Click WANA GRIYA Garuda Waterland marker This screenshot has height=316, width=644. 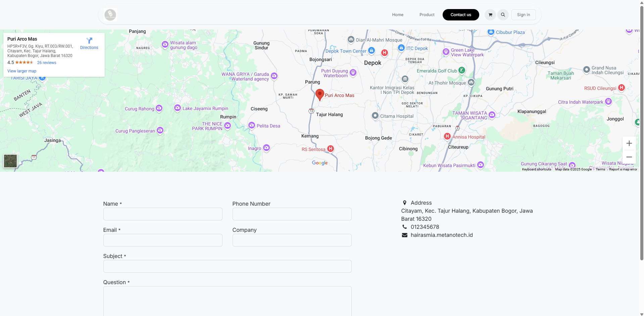(x=274, y=76)
